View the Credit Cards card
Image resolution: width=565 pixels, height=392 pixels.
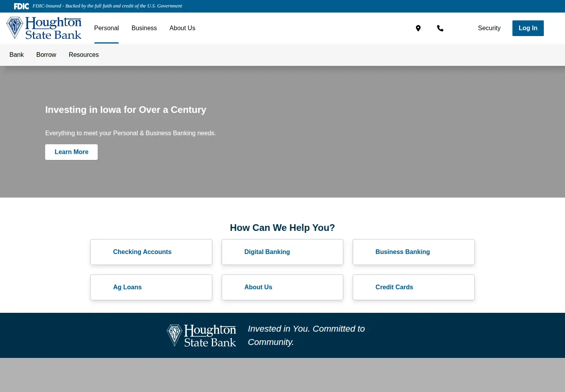point(414,287)
